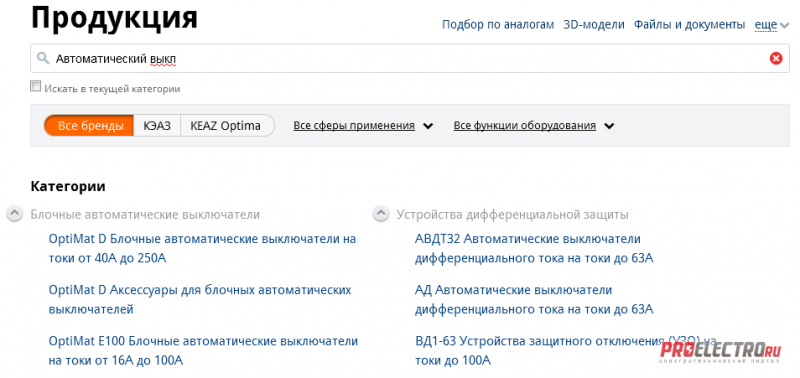The image size is (800, 378).
Task: Click arrow next to 'Все сферы применения'
Action: click(428, 126)
